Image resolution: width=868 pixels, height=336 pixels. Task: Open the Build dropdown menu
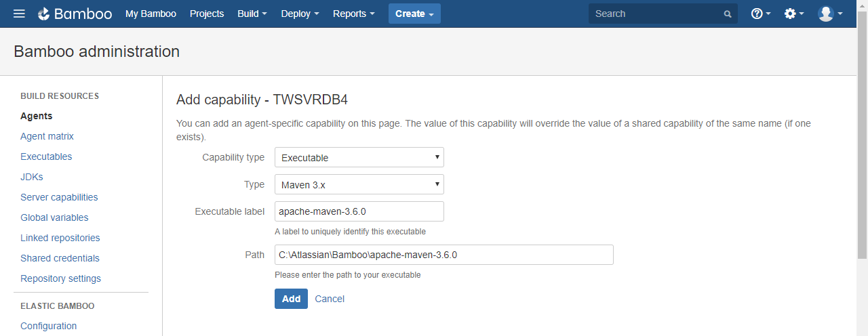(x=252, y=14)
